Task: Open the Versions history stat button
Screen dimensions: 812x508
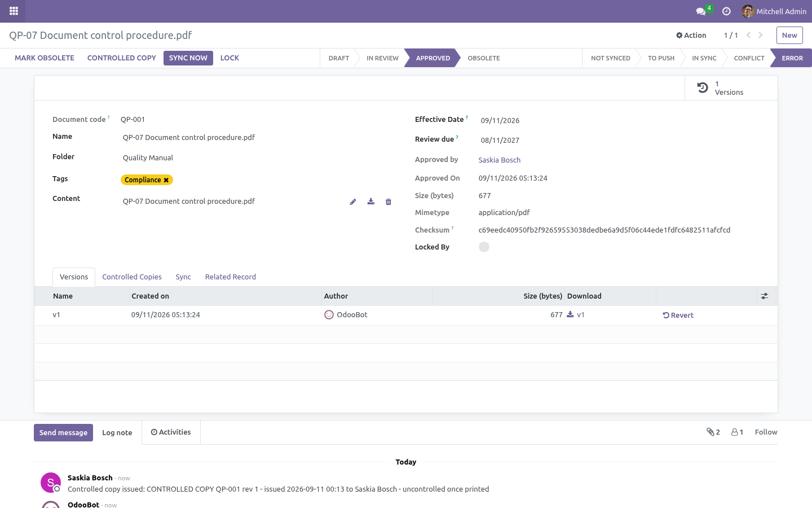Action: click(731, 88)
